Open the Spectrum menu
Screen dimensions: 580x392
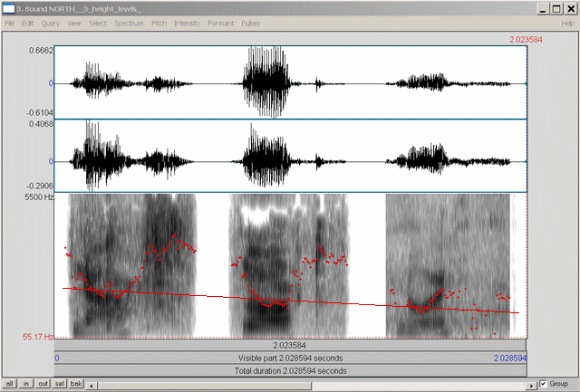tap(129, 23)
